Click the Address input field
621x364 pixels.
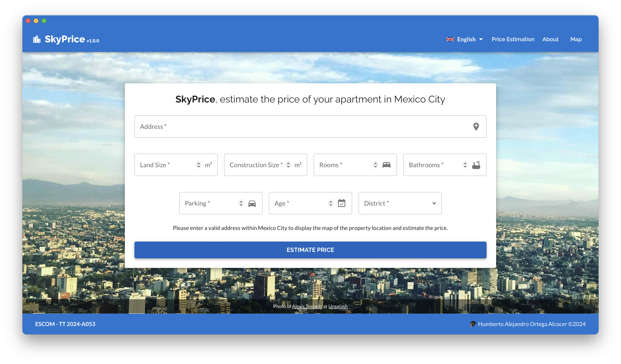pyautogui.click(x=310, y=126)
